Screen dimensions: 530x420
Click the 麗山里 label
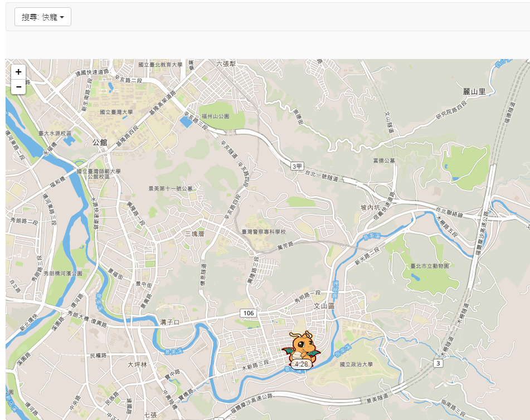tap(474, 91)
